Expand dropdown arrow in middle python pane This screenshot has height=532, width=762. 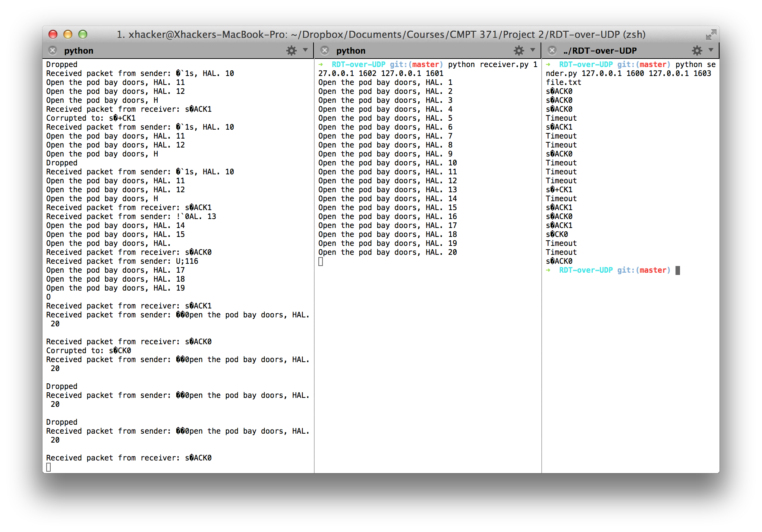[x=533, y=50]
